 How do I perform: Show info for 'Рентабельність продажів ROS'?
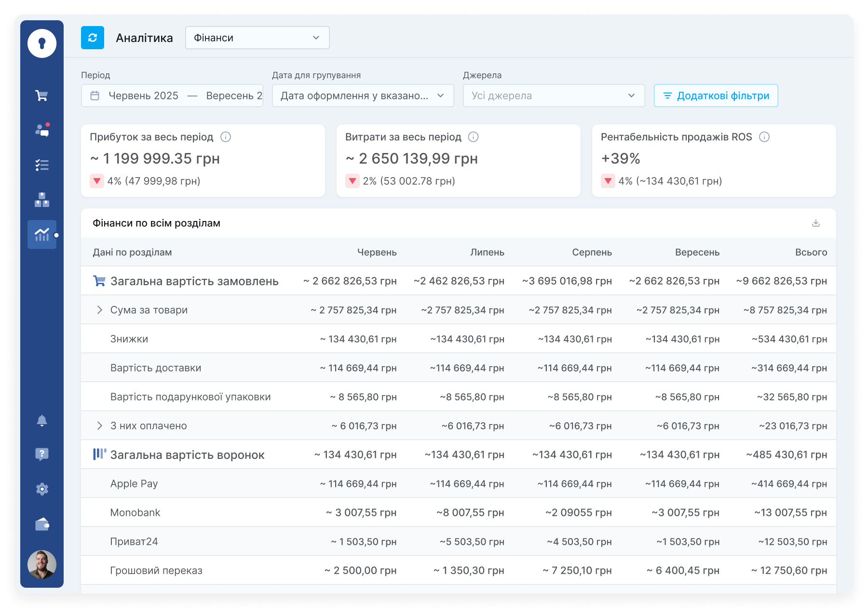tap(764, 137)
